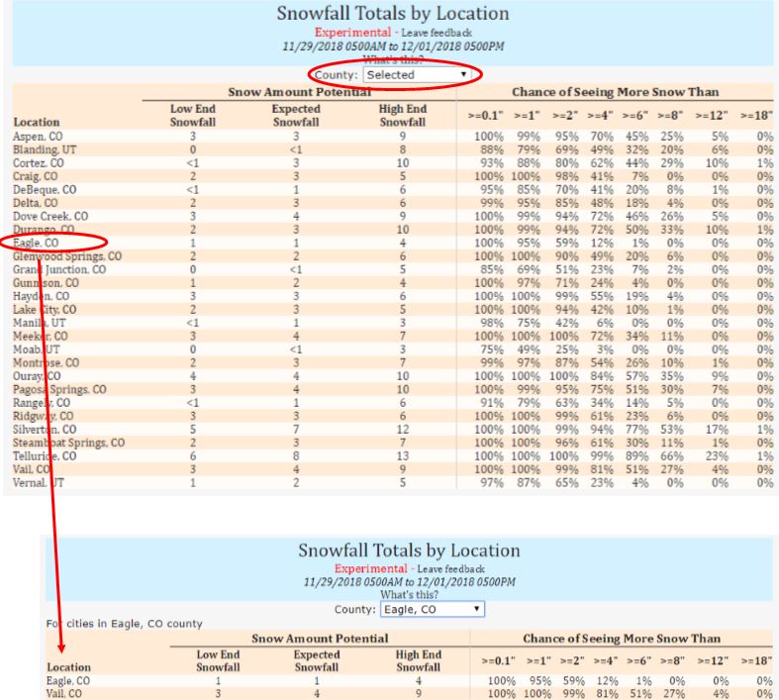Open the County dropdown showing Selected
The width and height of the screenshot is (779, 700).
418,74
